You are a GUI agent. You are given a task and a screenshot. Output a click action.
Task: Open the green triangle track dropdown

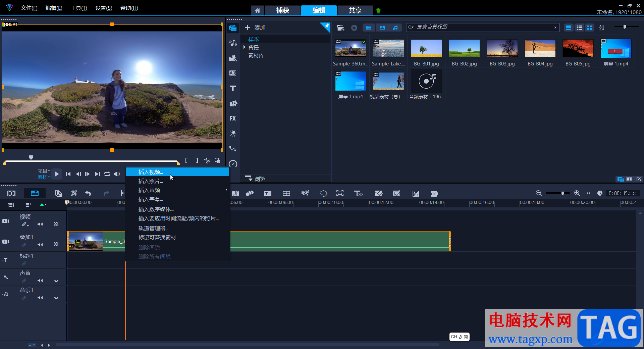pyautogui.click(x=43, y=204)
